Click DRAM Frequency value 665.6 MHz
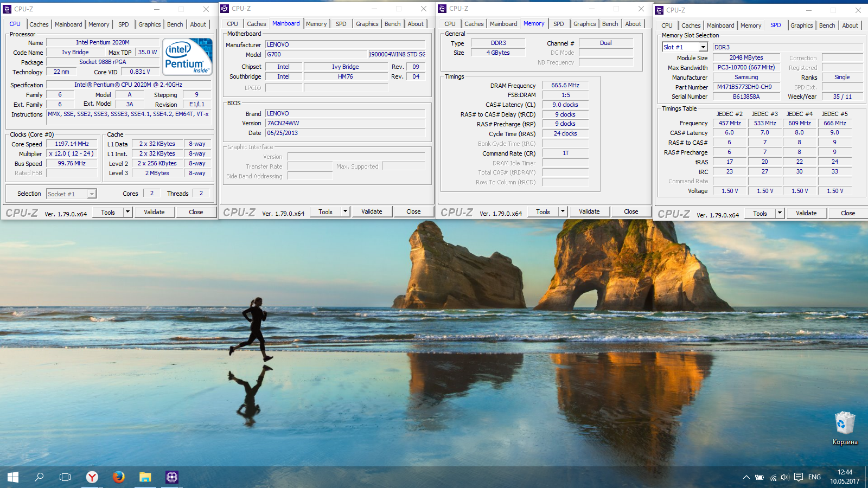The image size is (868, 488). [565, 85]
